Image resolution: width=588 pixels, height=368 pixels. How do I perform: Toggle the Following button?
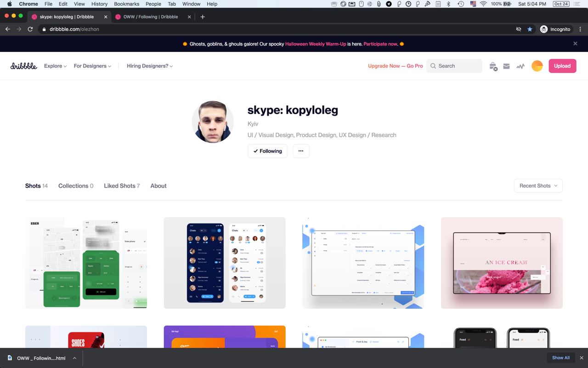pyautogui.click(x=267, y=151)
